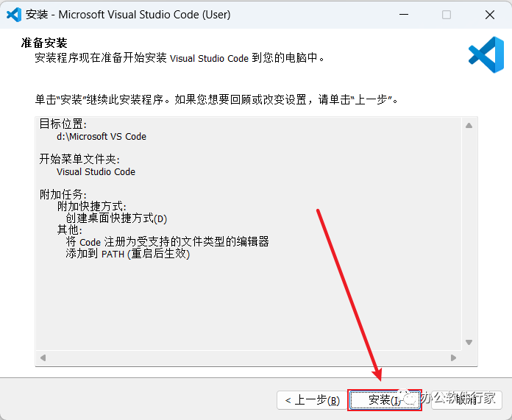
Task: Click the Install 安装(I) button
Action: [x=385, y=399]
